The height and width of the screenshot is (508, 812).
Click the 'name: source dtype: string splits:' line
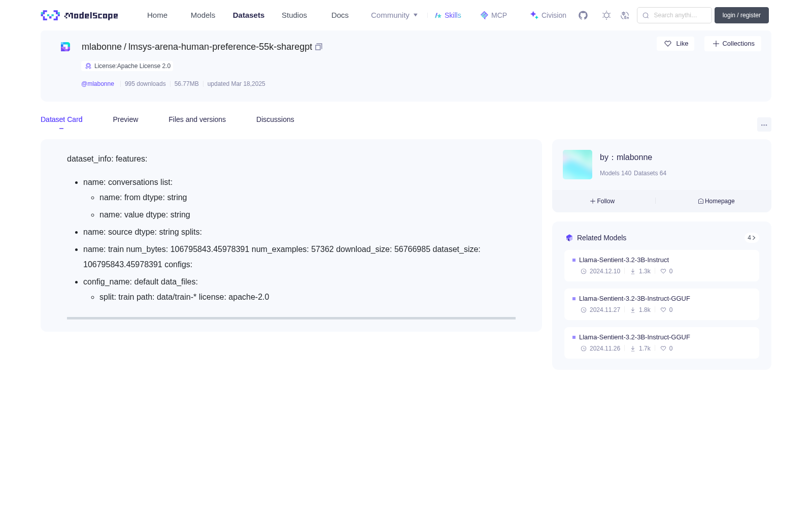click(x=143, y=232)
